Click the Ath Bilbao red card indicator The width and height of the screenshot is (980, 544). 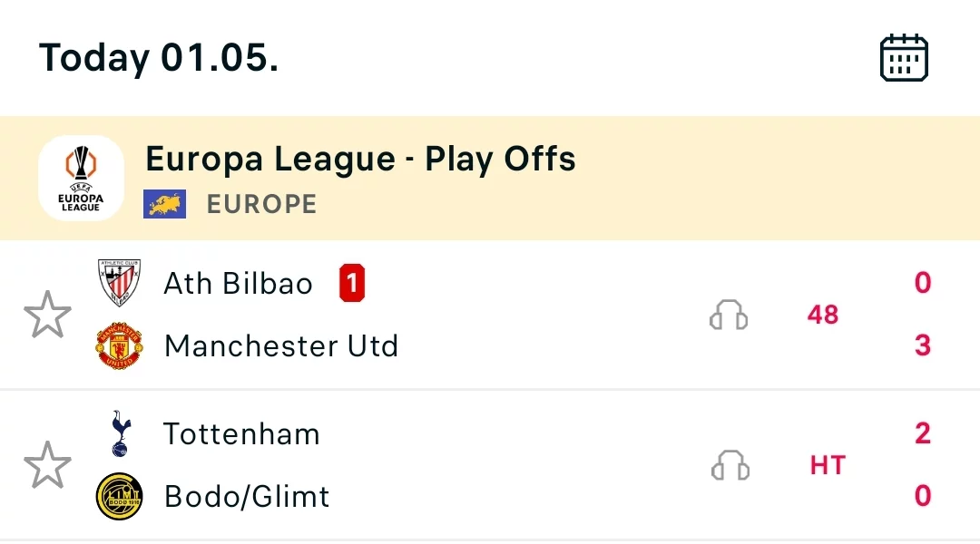click(351, 284)
